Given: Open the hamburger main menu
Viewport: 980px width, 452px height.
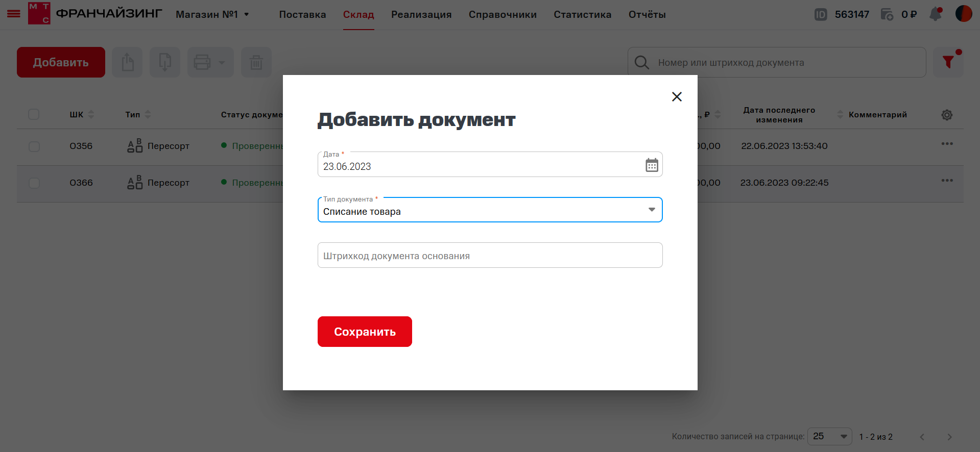Looking at the screenshot, I should pyautogui.click(x=14, y=14).
